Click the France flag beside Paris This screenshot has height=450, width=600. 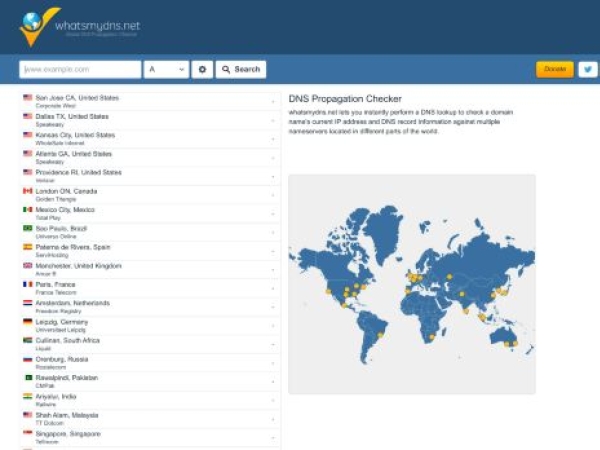click(x=28, y=284)
